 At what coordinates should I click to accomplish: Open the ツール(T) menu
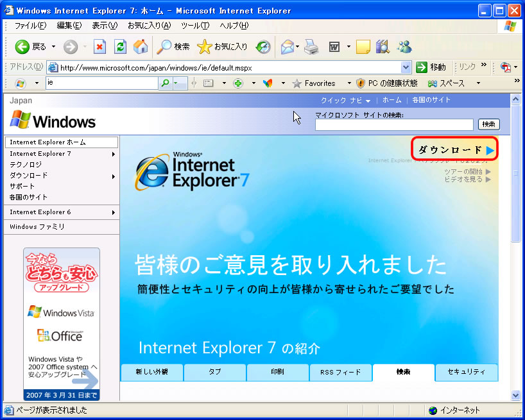click(x=195, y=26)
